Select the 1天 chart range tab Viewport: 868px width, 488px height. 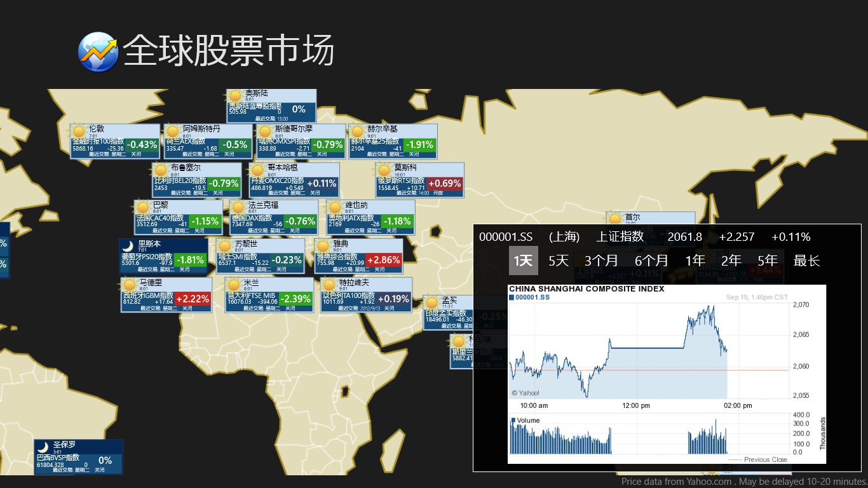click(524, 261)
